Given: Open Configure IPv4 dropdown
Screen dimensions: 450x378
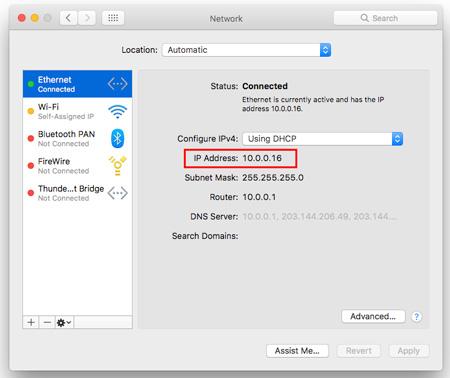Looking at the screenshot, I should click(323, 139).
